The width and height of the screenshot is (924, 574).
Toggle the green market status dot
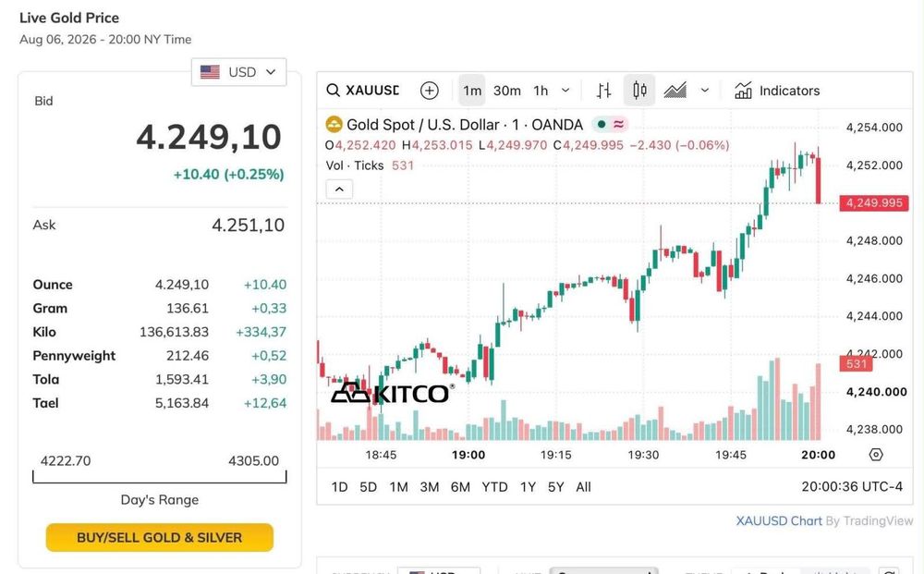[x=602, y=125]
